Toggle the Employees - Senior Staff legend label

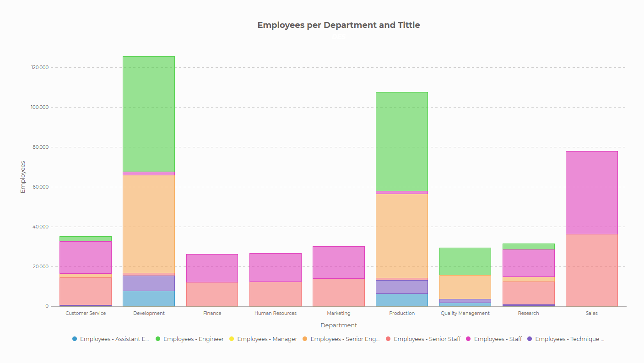427,339
